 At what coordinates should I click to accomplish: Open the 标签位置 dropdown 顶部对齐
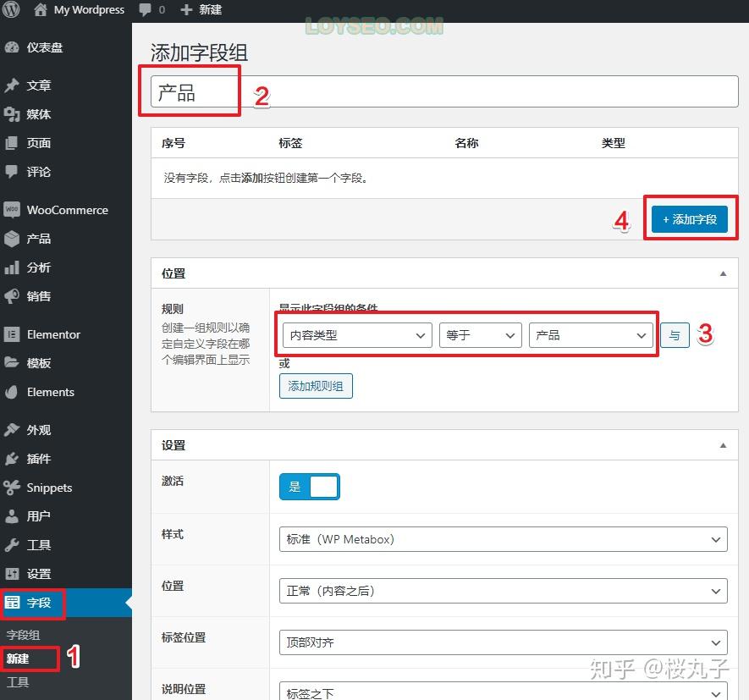503,642
